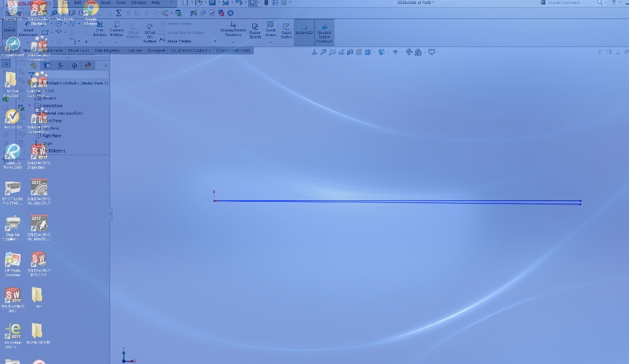629x364 pixels.
Task: Activate the Rapid Sketch tool
Action: 286,31
